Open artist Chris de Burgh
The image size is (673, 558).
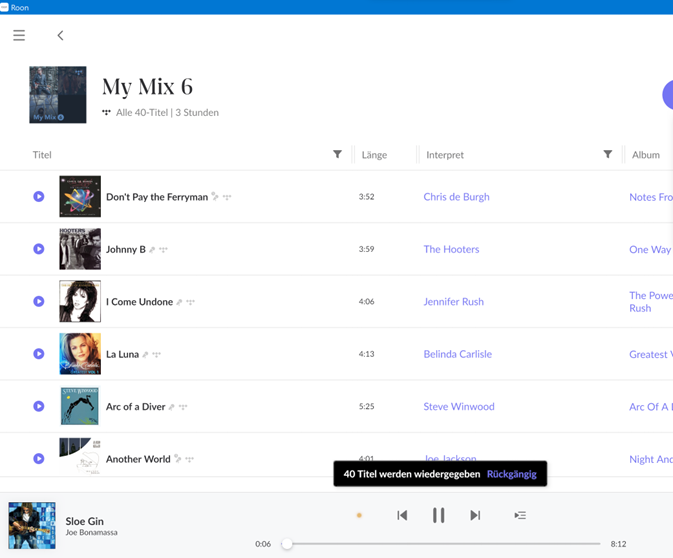(456, 197)
